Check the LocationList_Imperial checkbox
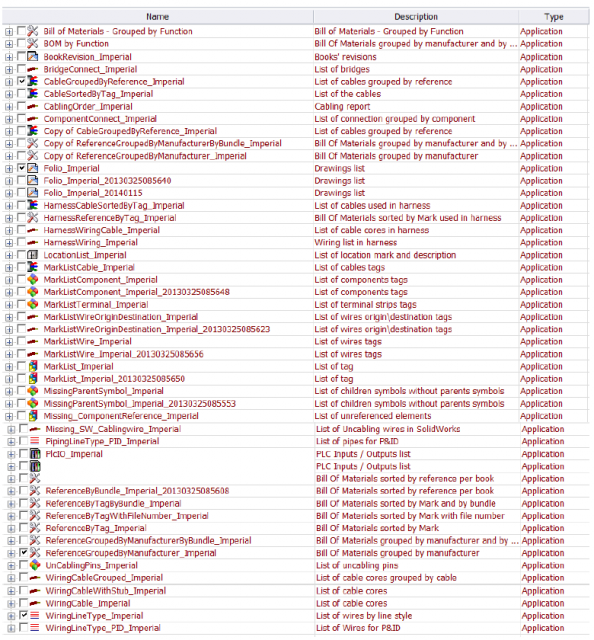This screenshot has width=594, height=640. pyautogui.click(x=22, y=254)
